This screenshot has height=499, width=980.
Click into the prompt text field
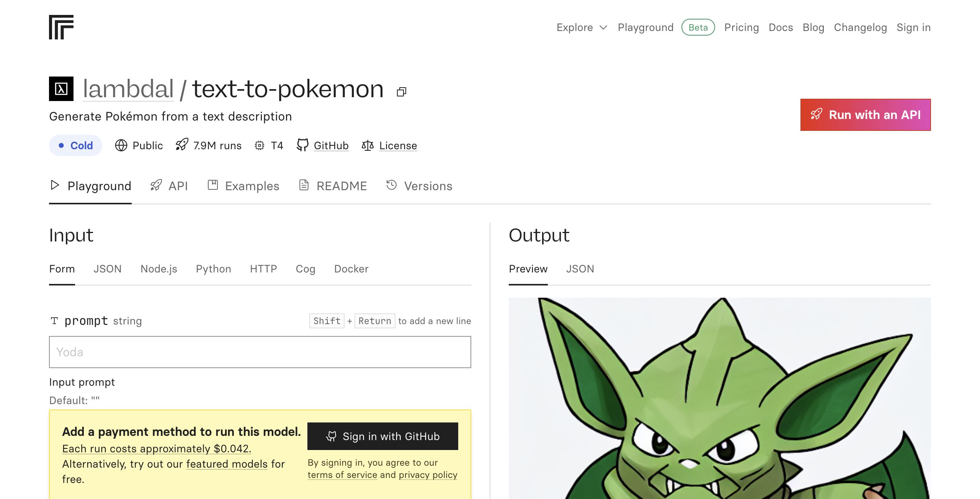tap(260, 352)
